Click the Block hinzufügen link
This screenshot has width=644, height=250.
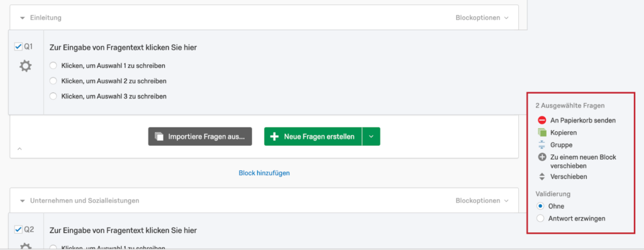264,173
